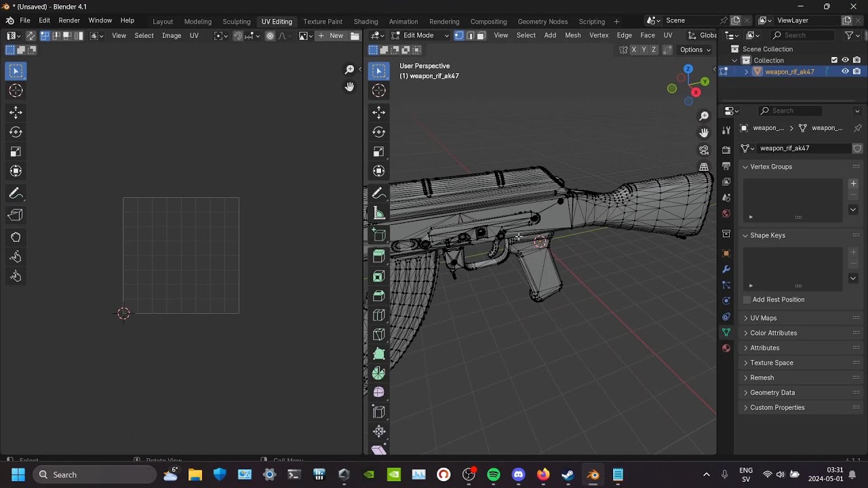This screenshot has width=868, height=488.
Task: Switch to the Texture Paint workspace tab
Action: [323, 21]
